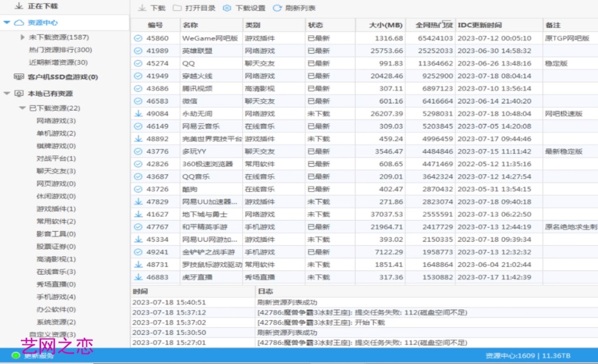The width and height of the screenshot is (598, 364).
Task: Click the check status icon for row 45860
Action: point(138,38)
